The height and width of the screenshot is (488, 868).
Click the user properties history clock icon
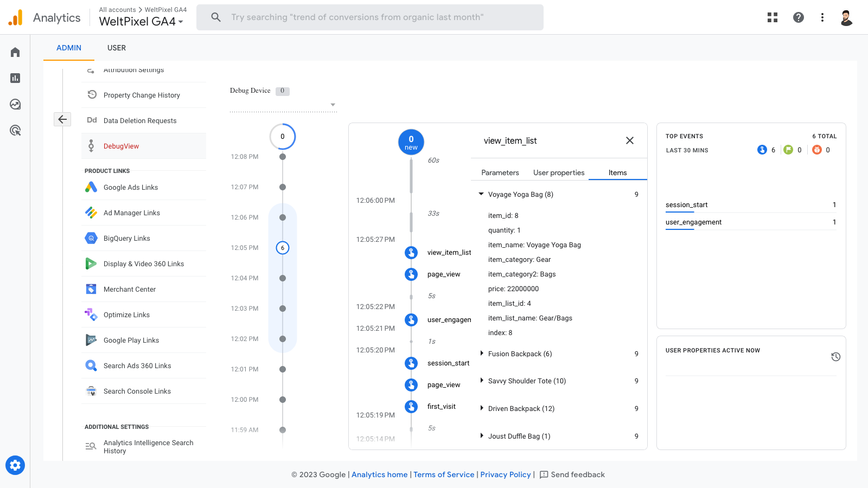tap(836, 357)
